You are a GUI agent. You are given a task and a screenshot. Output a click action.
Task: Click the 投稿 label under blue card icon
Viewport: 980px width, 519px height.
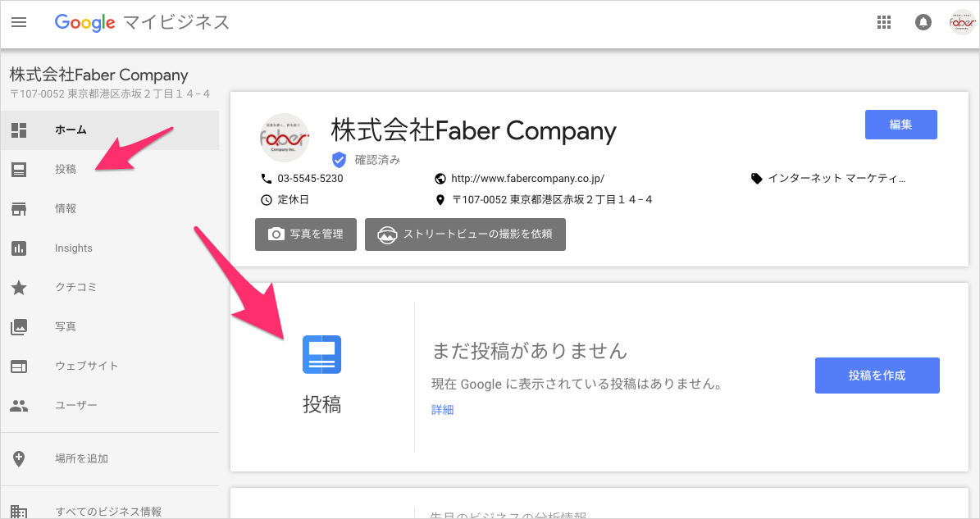click(321, 405)
